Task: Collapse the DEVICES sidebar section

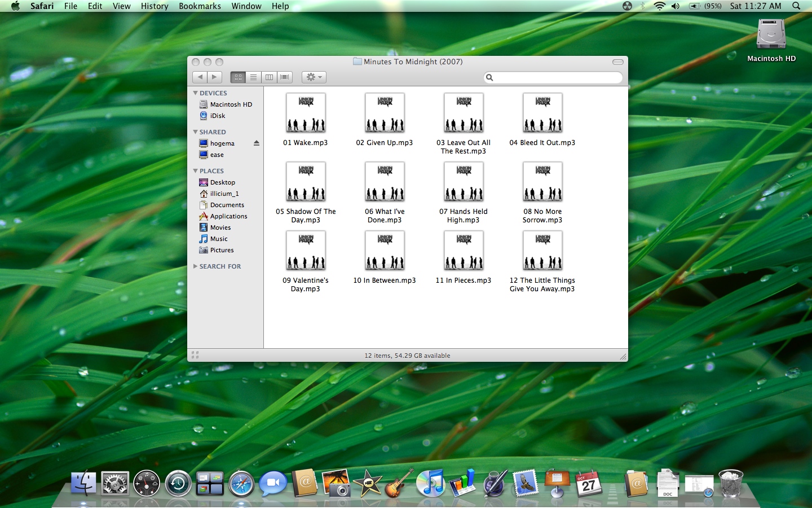Action: pos(196,93)
